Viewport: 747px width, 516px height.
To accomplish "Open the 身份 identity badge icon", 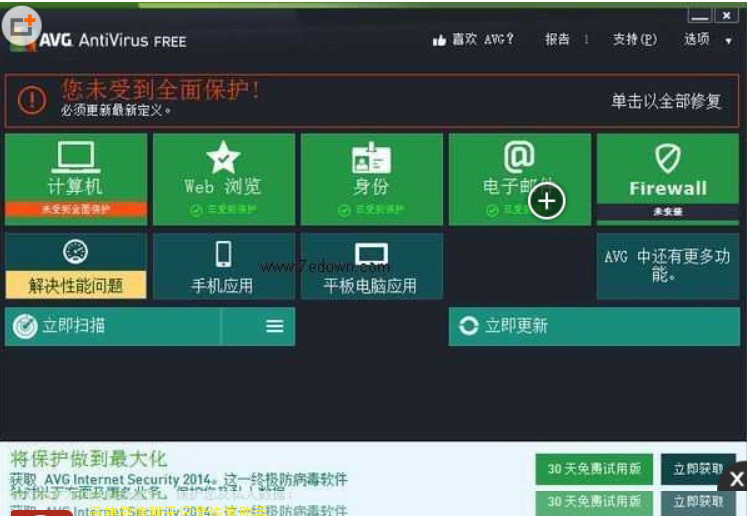I will click(x=371, y=158).
